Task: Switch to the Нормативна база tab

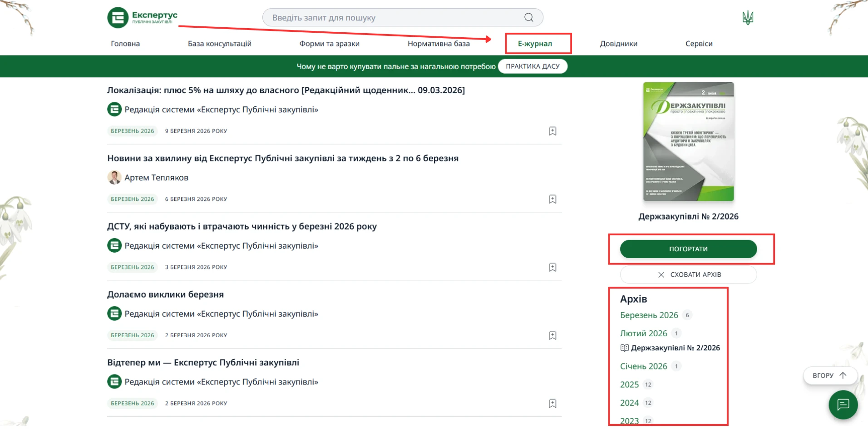Action: (x=439, y=44)
